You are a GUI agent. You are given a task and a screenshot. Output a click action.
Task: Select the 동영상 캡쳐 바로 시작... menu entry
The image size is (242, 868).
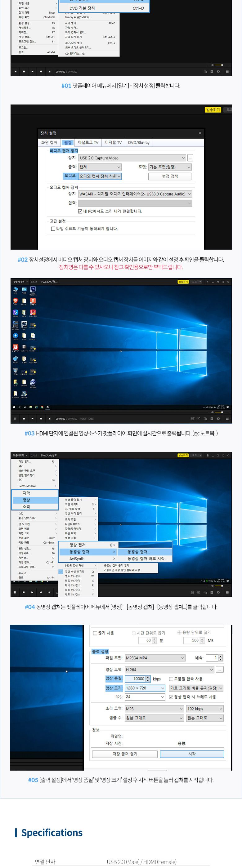[145, 558]
